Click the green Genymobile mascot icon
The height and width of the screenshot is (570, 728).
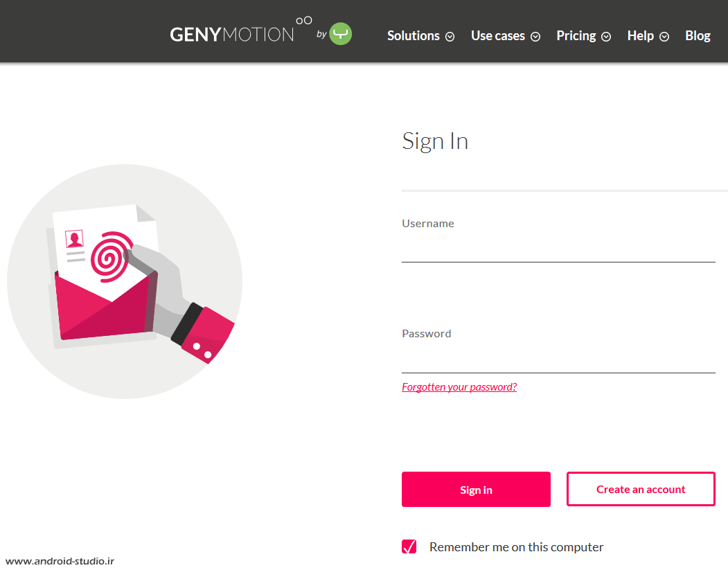pyautogui.click(x=340, y=32)
